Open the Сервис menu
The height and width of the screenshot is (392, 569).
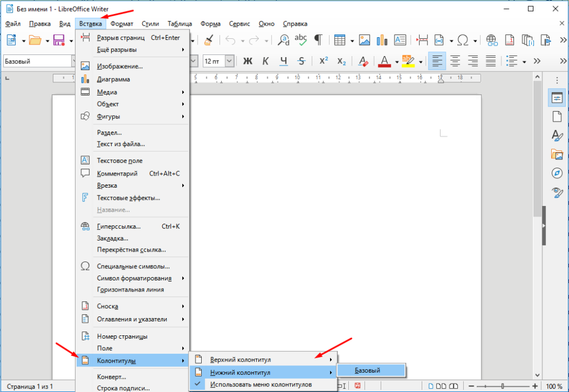(239, 23)
